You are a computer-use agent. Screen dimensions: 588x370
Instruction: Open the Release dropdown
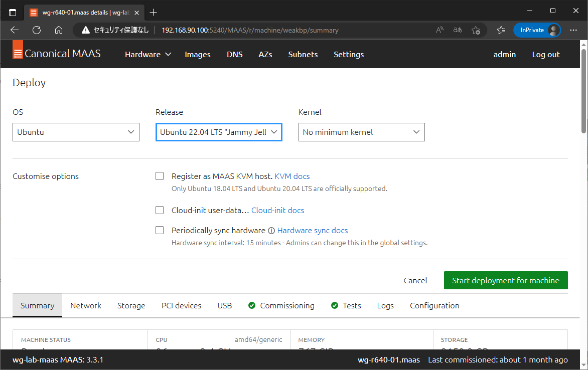point(219,132)
